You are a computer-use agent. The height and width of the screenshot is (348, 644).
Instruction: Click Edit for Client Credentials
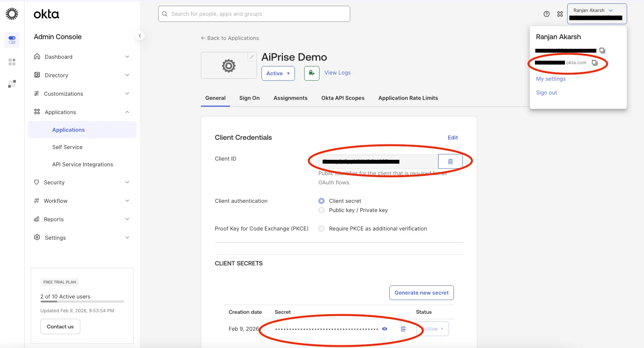453,138
